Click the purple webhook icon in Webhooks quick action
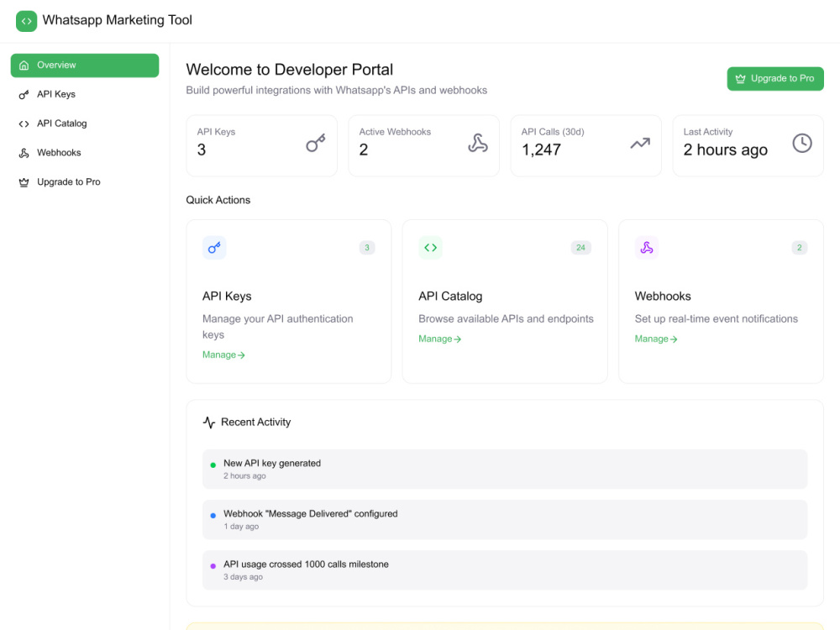 click(x=647, y=248)
